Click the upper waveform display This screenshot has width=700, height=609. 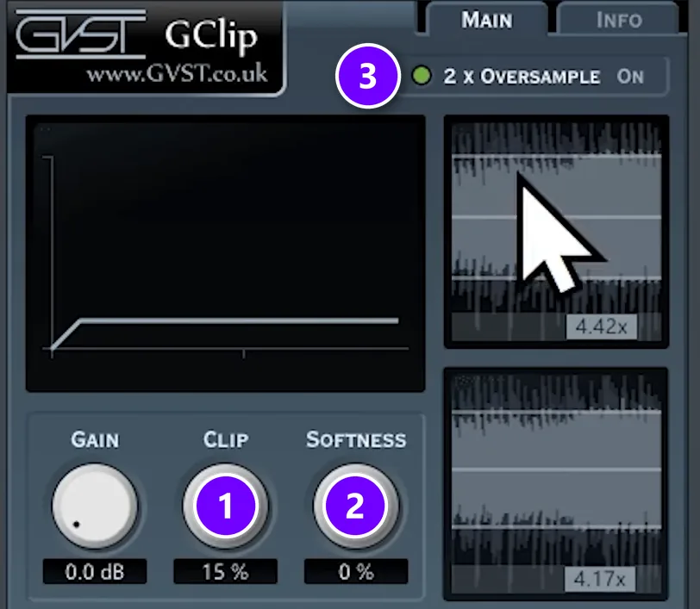tap(556, 232)
